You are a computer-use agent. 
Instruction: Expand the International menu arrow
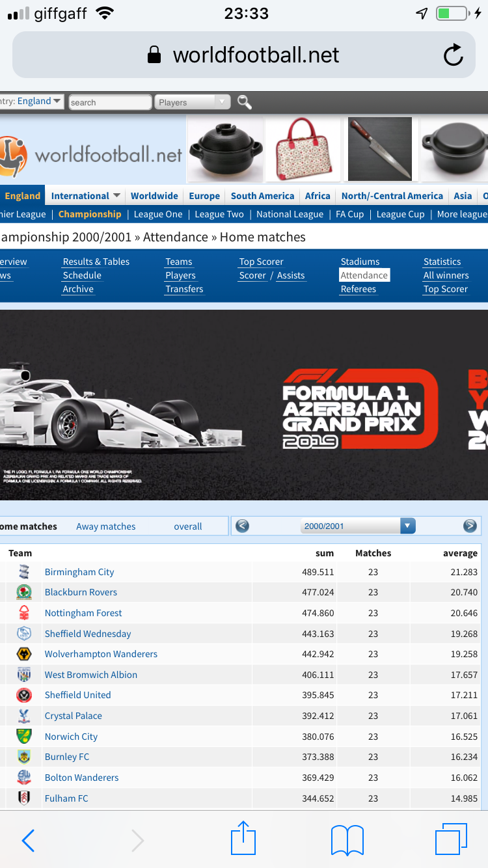pyautogui.click(x=116, y=195)
